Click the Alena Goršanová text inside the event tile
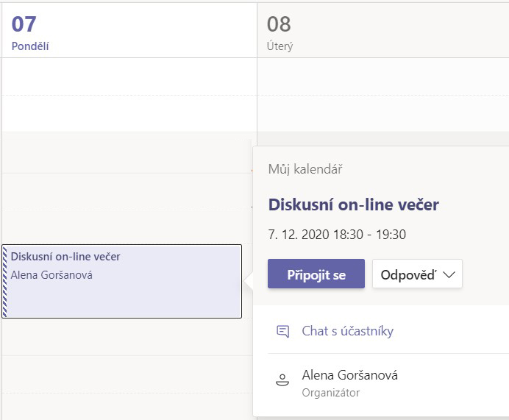Viewport: 509px width, 420px height. (x=51, y=275)
